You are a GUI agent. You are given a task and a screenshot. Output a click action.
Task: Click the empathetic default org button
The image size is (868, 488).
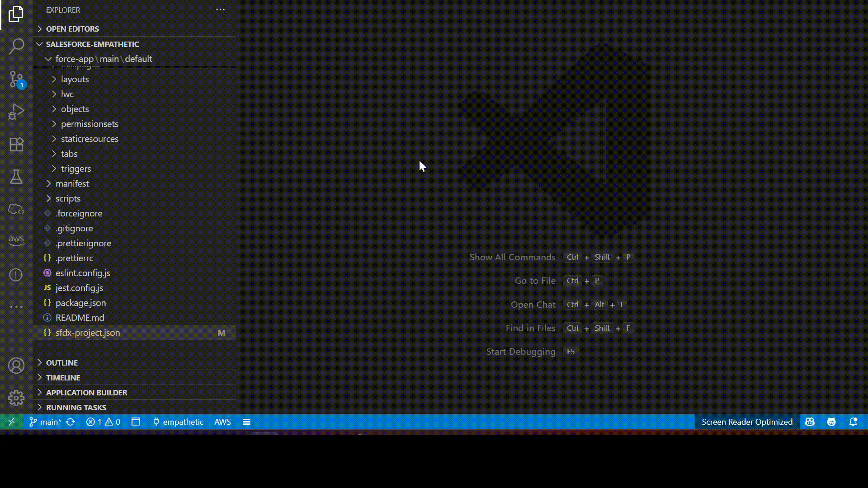pyautogui.click(x=178, y=422)
